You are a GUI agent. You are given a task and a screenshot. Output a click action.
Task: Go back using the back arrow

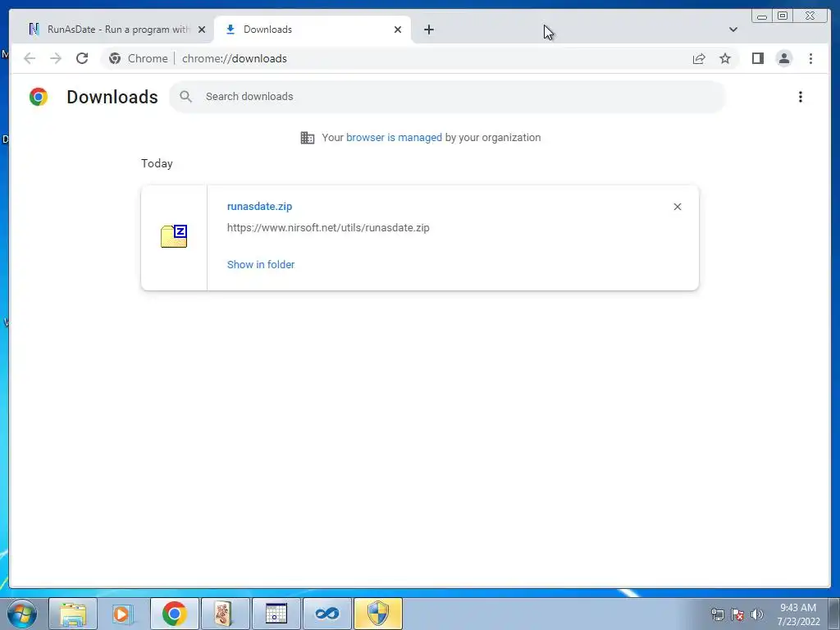pos(30,58)
